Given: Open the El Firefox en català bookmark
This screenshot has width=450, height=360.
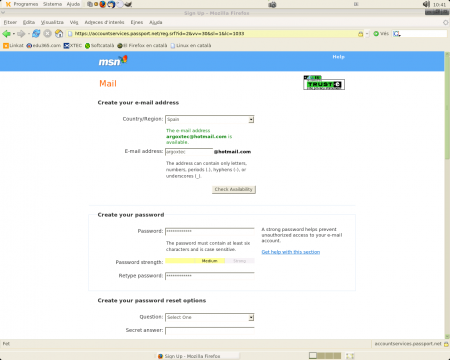Looking at the screenshot, I should (x=142, y=46).
